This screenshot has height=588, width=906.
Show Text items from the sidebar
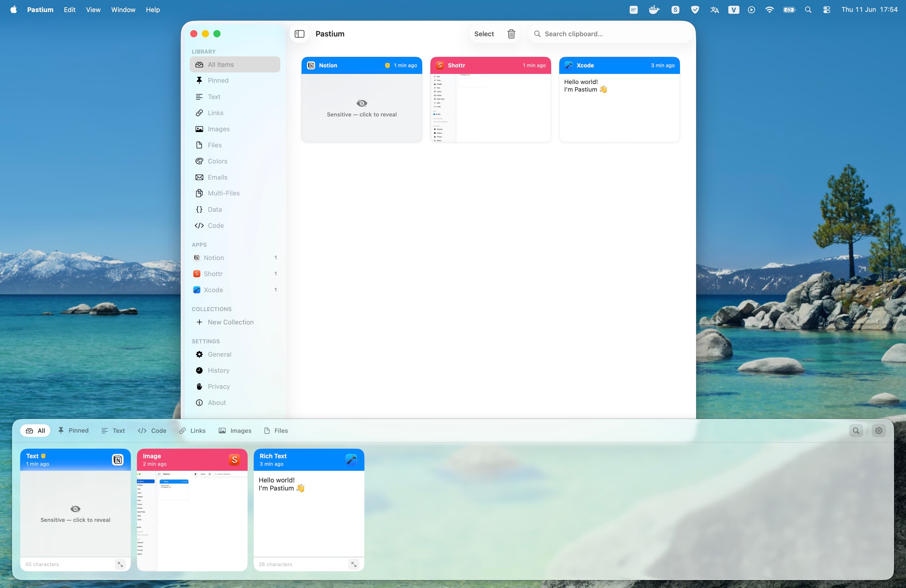point(235,97)
